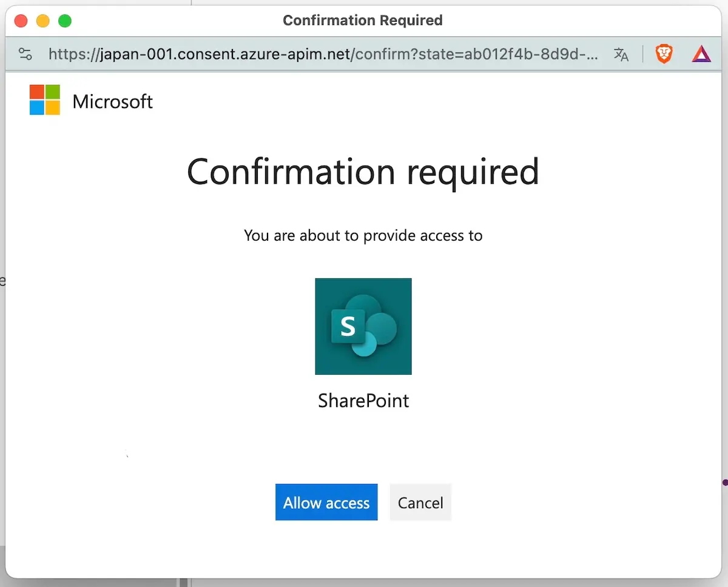Click the Confirmation Required window title
The image size is (728, 587).
(363, 21)
